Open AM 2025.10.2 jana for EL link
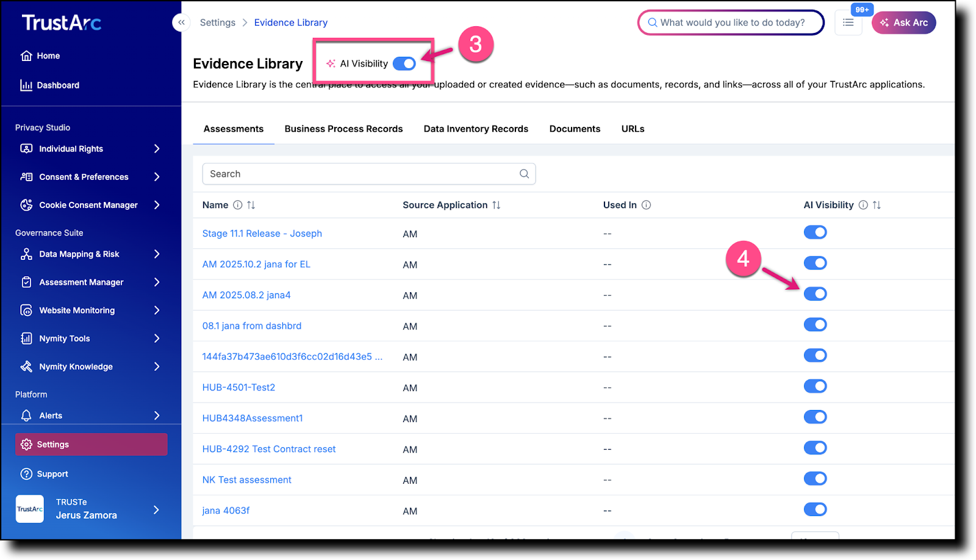 tap(256, 264)
